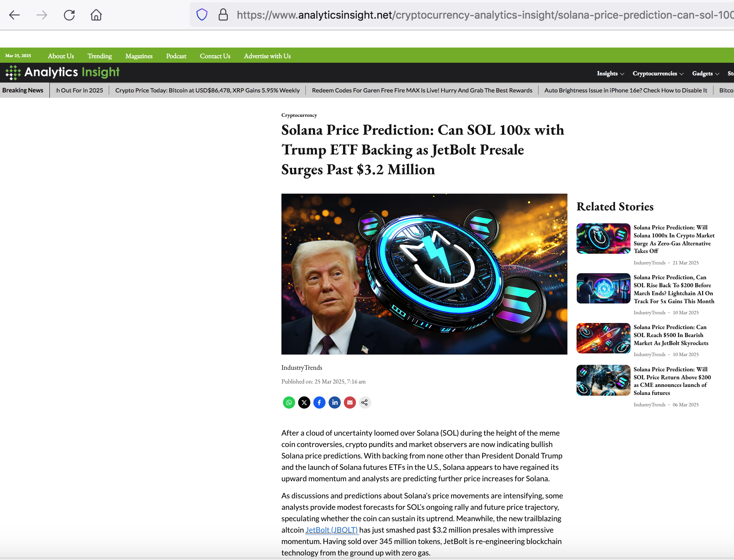This screenshot has width=734, height=560.
Task: Click the article headline 'Solana Price Prediction'
Action: 423,150
